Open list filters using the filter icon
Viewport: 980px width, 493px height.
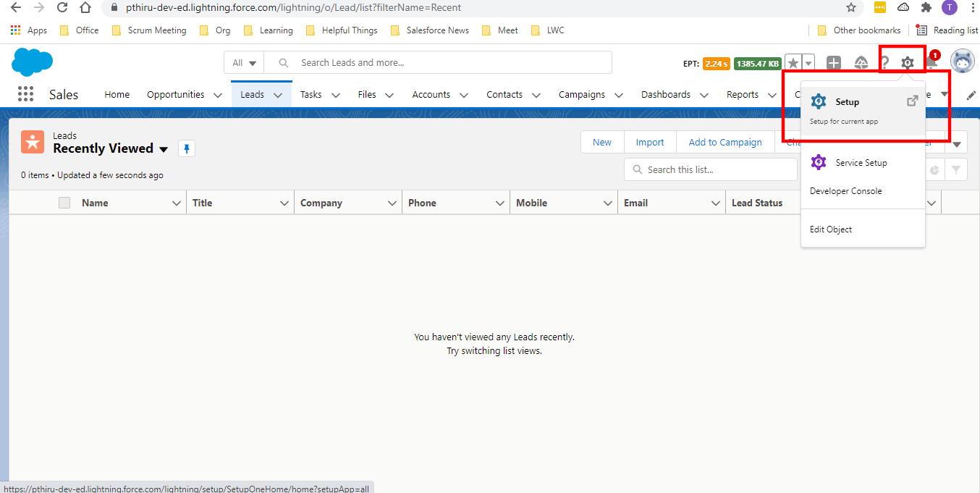956,169
